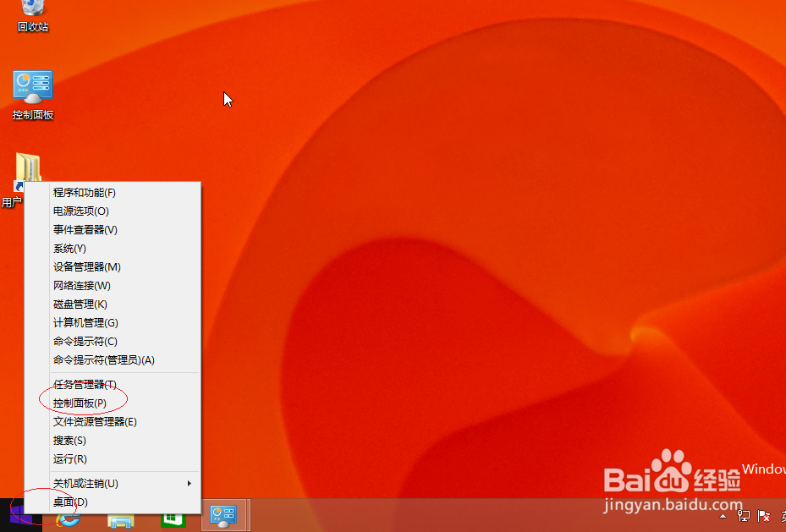The width and height of the screenshot is (786, 532).
Task: Select 搜索(S) menu item
Action: click(x=113, y=441)
